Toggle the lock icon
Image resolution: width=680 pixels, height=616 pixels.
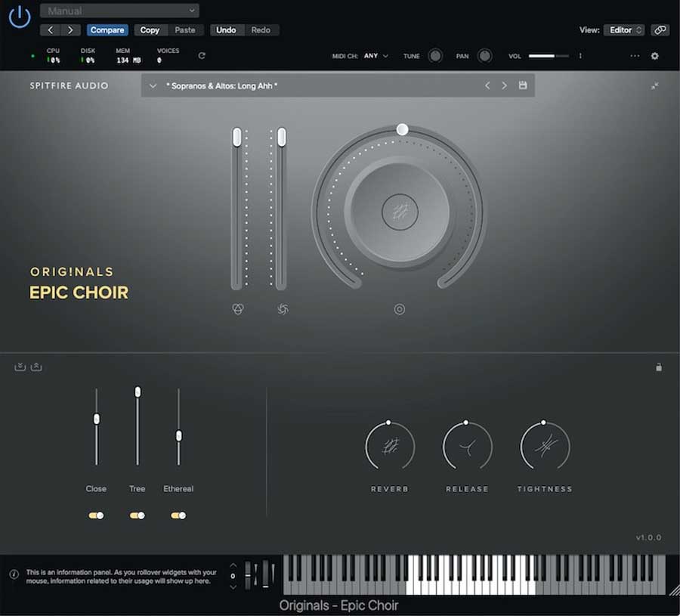(659, 367)
